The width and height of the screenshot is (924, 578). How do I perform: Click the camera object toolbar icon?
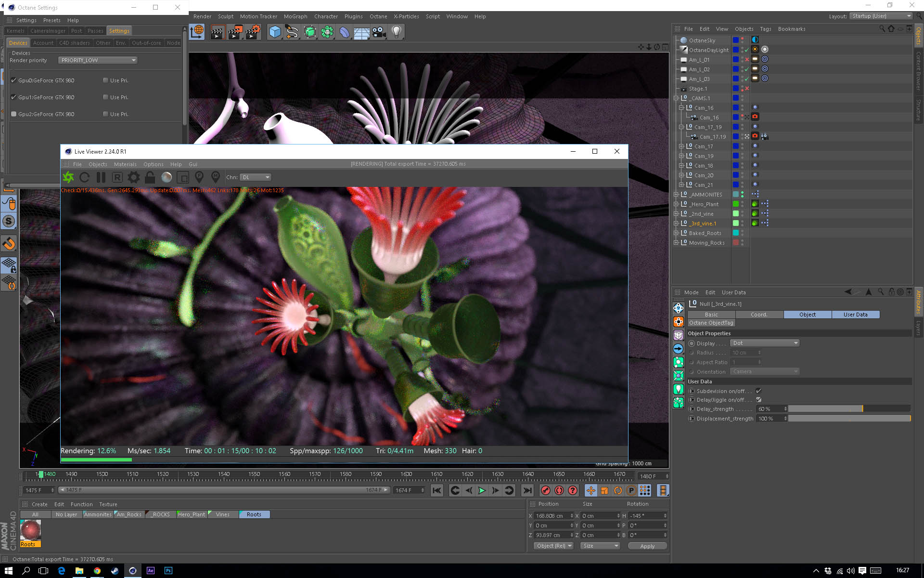[379, 32]
